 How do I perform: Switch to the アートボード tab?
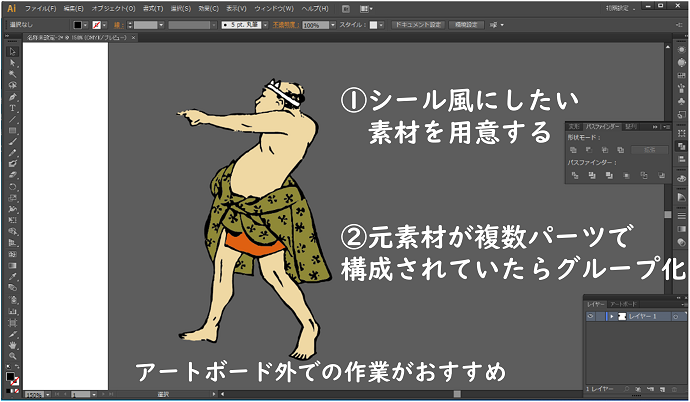coord(623,304)
